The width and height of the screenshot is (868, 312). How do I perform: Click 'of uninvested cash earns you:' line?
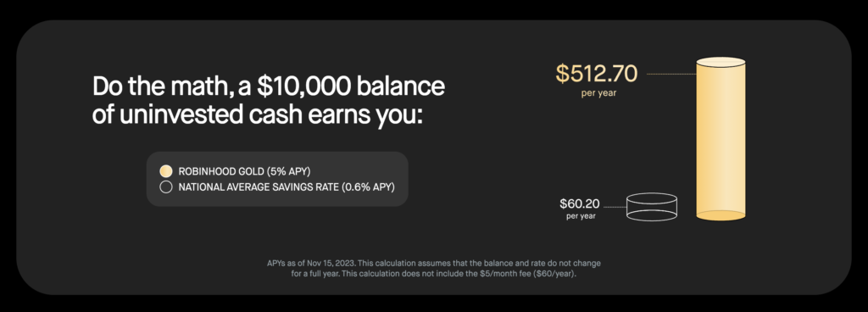257,114
